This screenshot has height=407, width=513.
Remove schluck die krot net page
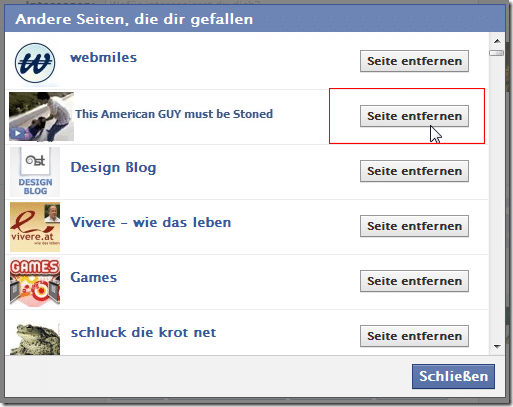414,336
